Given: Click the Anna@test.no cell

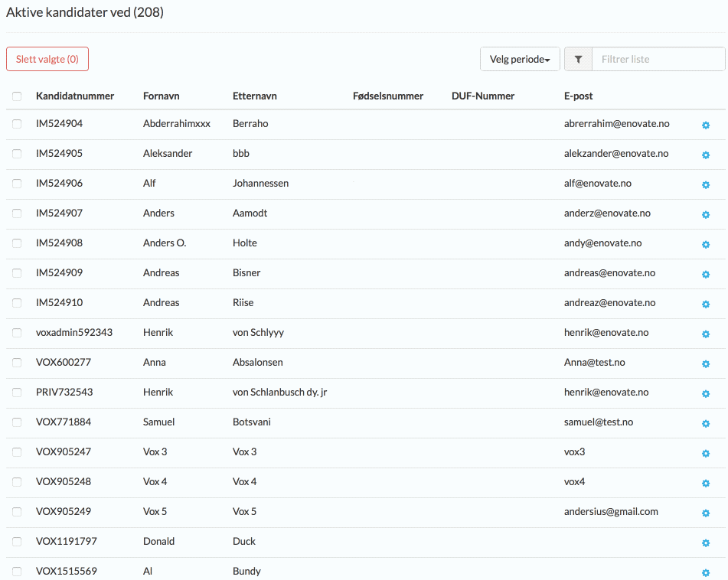Looking at the screenshot, I should pyautogui.click(x=594, y=363).
